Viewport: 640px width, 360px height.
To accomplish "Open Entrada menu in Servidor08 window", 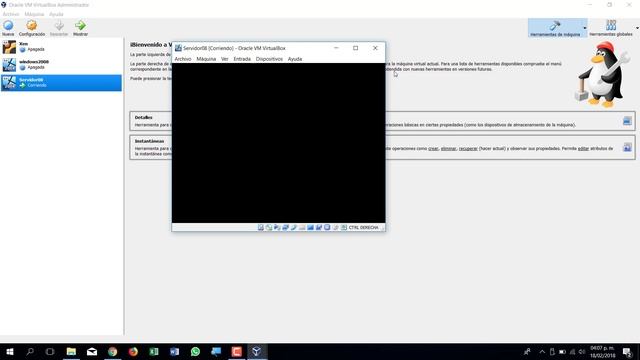I will 242,59.
